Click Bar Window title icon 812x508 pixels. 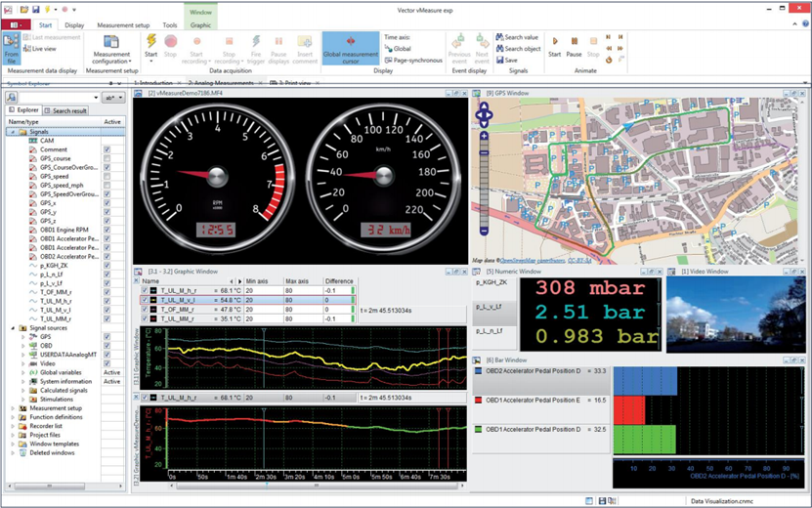point(477,360)
